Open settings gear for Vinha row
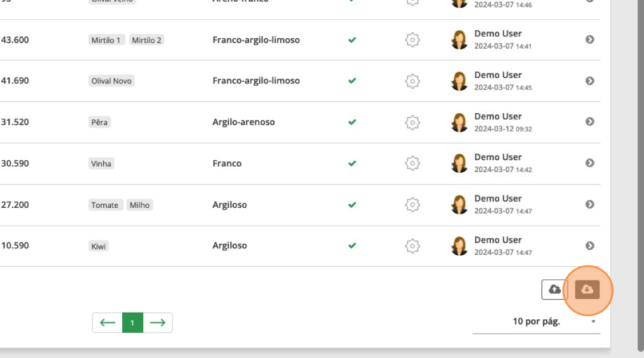644x358 pixels. click(412, 163)
